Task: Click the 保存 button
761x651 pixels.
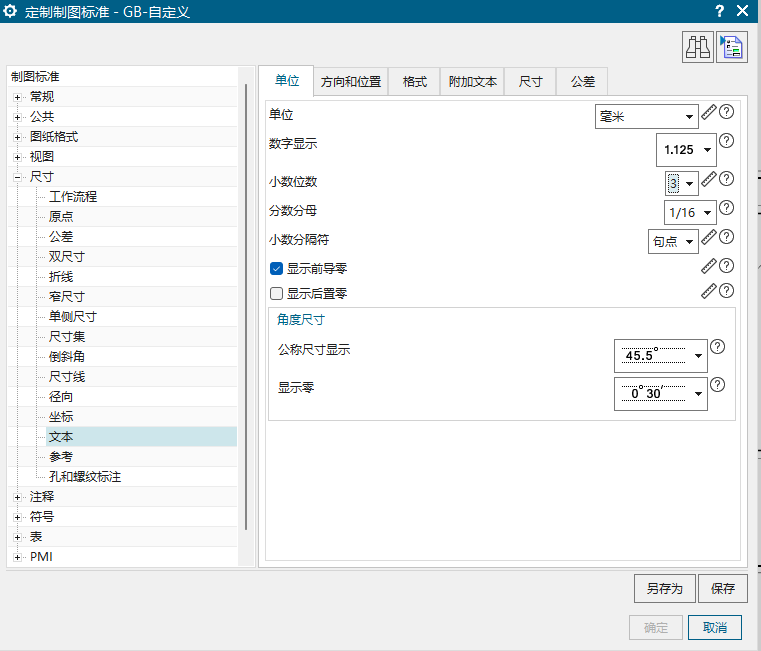Action: point(722,588)
